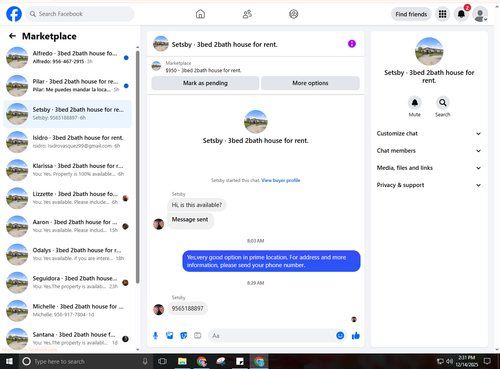Open Task View in taskbar
The image size is (500, 369).
coord(162,361)
